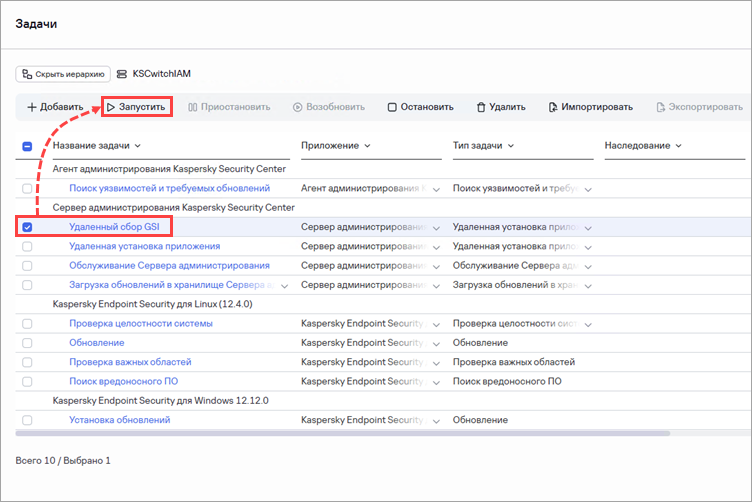
Task: Expand task type cell of Проверка целостности системы row
Action: click(x=588, y=325)
